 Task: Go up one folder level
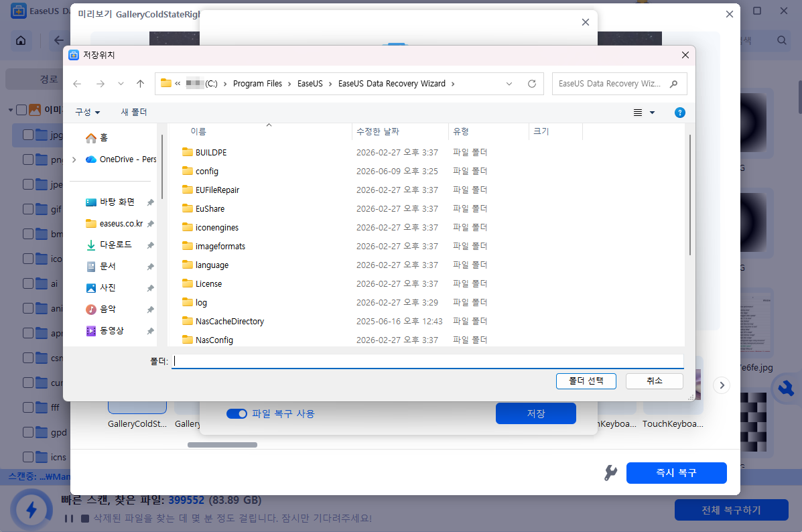[140, 84]
